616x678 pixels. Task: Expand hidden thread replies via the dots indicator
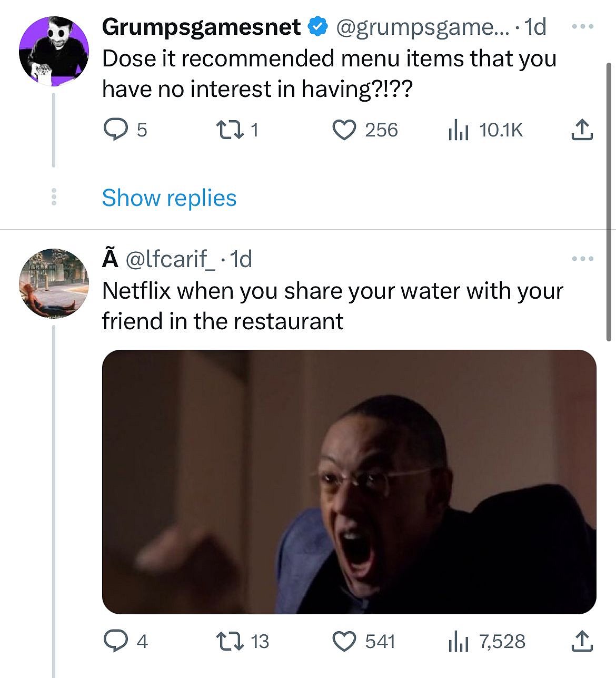point(54,198)
